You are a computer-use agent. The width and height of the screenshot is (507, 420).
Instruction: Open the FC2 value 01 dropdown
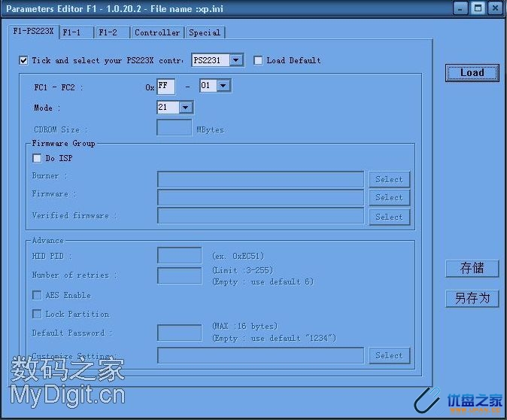[223, 86]
